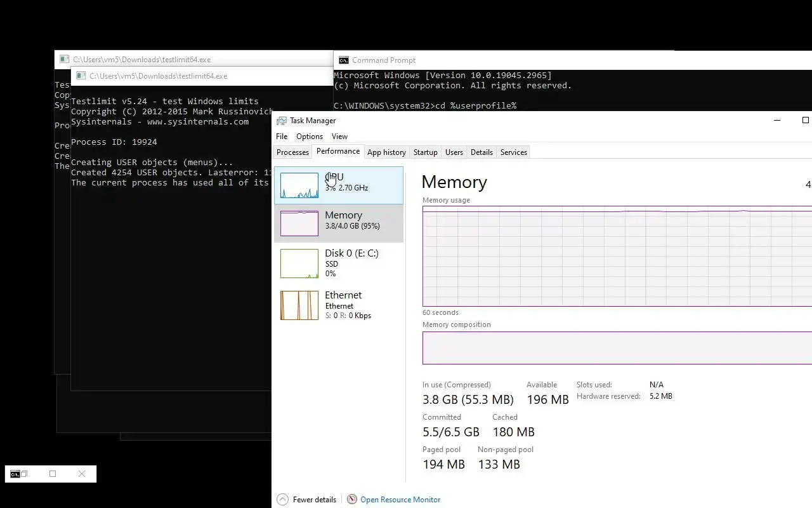812x508 pixels.
Task: Click the Memory usage graph
Action: click(x=617, y=256)
